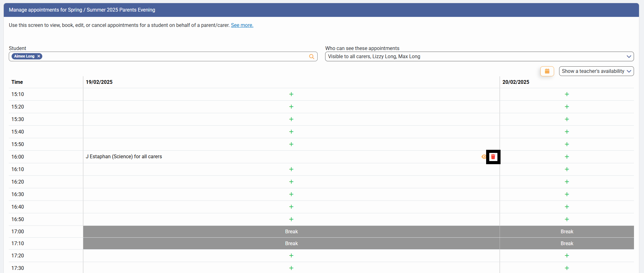Add appointment at 15:10 on 19/02/2025
This screenshot has width=644, height=273.
(291, 94)
